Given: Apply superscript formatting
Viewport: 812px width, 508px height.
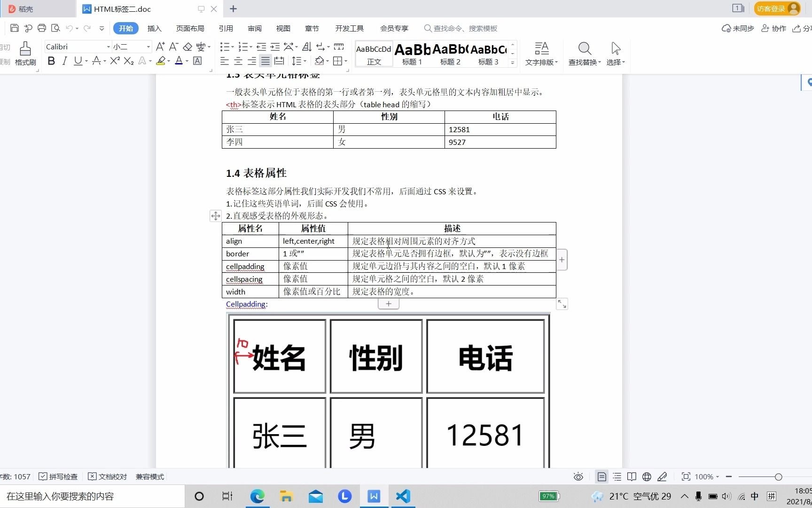Looking at the screenshot, I should coord(114,61).
